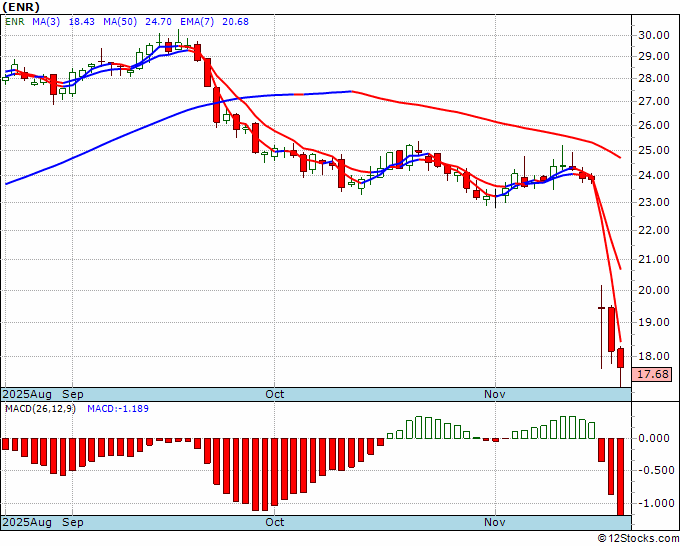Click the 0.000 MACD axis label
Image resolution: width=680 pixels, height=546 pixels.
pos(654,438)
